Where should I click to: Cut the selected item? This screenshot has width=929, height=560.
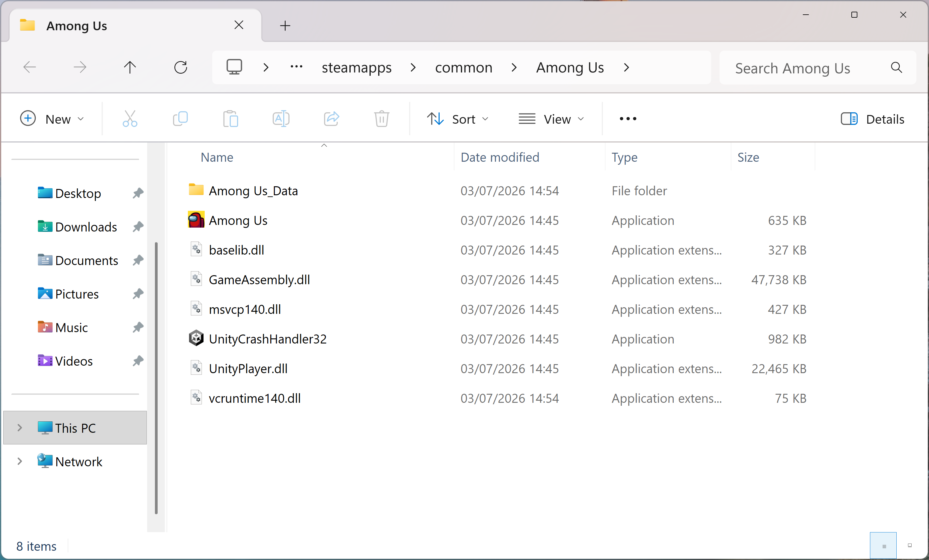(x=130, y=119)
